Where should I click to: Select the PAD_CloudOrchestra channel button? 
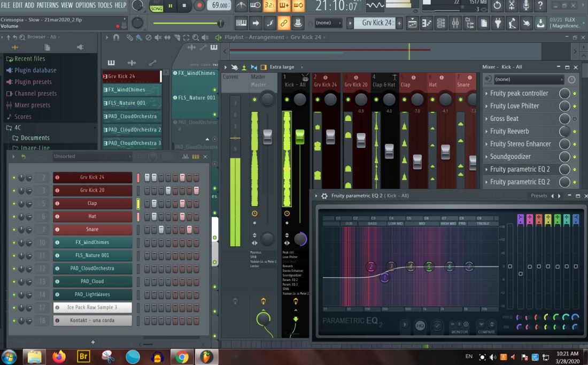pos(92,268)
